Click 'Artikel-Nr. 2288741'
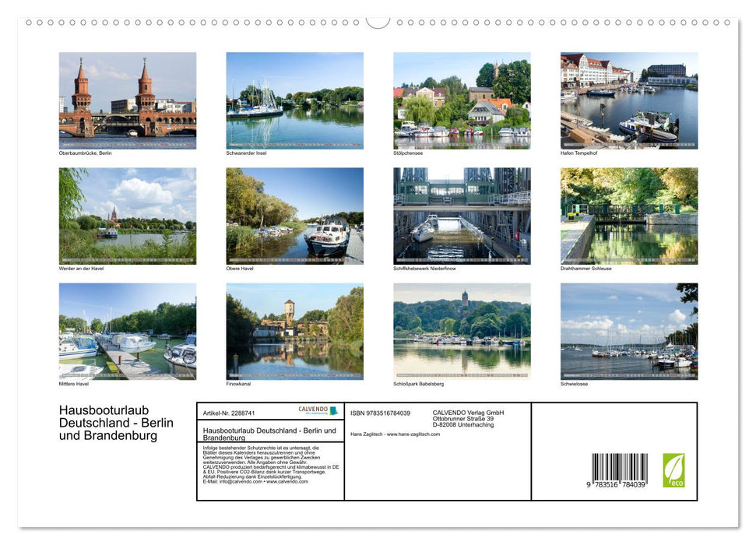 [x=229, y=413]
